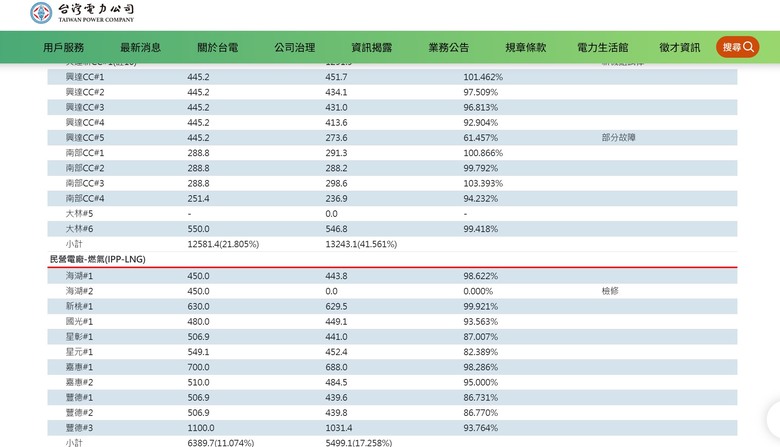The width and height of the screenshot is (780, 447).
Task: Click the 103.393% value for 南部CC#3
Action: click(483, 183)
